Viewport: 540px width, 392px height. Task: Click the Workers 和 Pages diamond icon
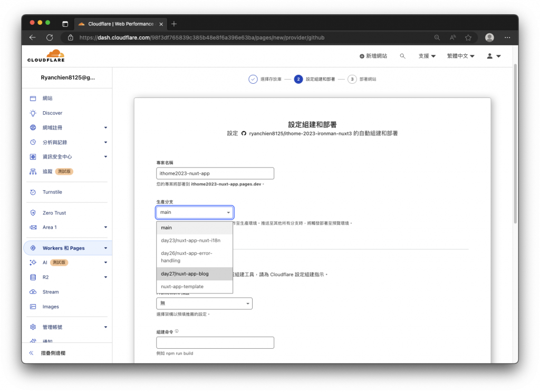point(33,248)
